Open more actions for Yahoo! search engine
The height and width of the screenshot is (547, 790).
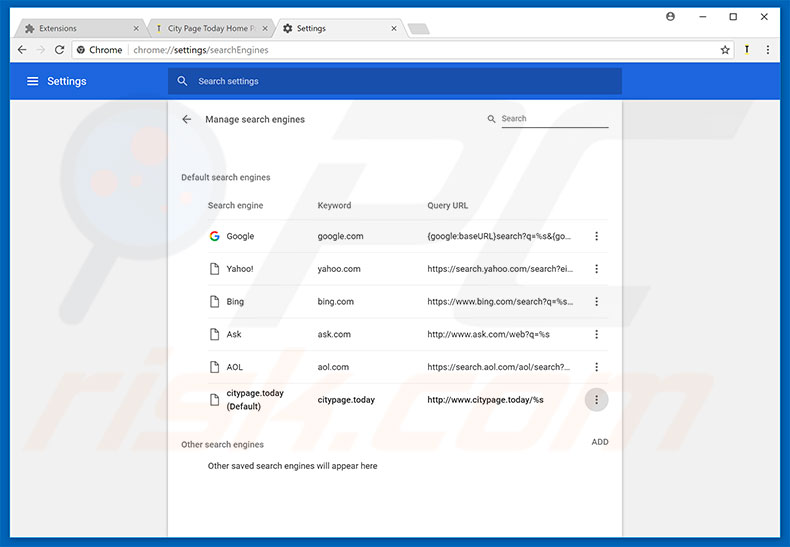pos(597,269)
